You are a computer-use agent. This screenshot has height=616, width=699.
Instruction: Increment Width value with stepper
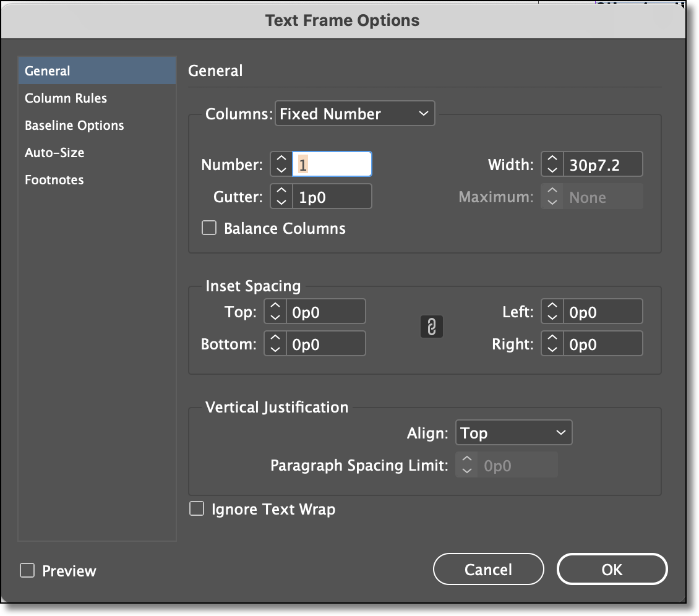tap(551, 160)
